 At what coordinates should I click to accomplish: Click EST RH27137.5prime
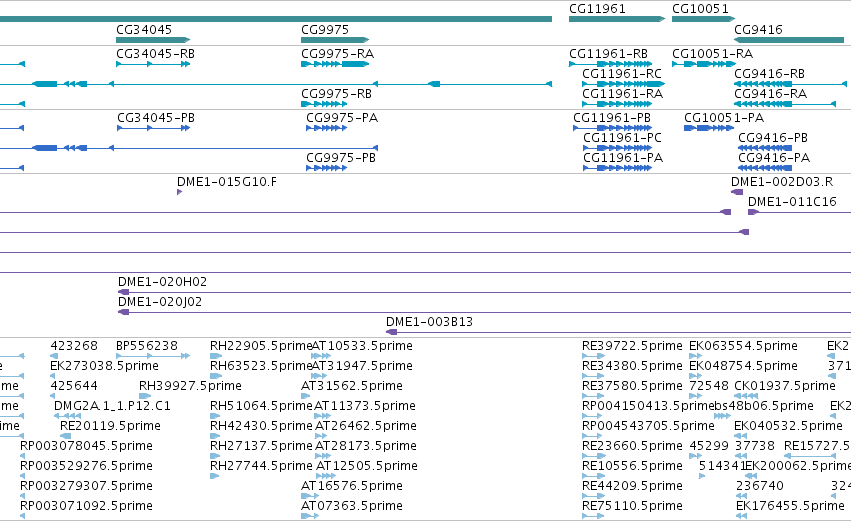pyautogui.click(x=261, y=446)
